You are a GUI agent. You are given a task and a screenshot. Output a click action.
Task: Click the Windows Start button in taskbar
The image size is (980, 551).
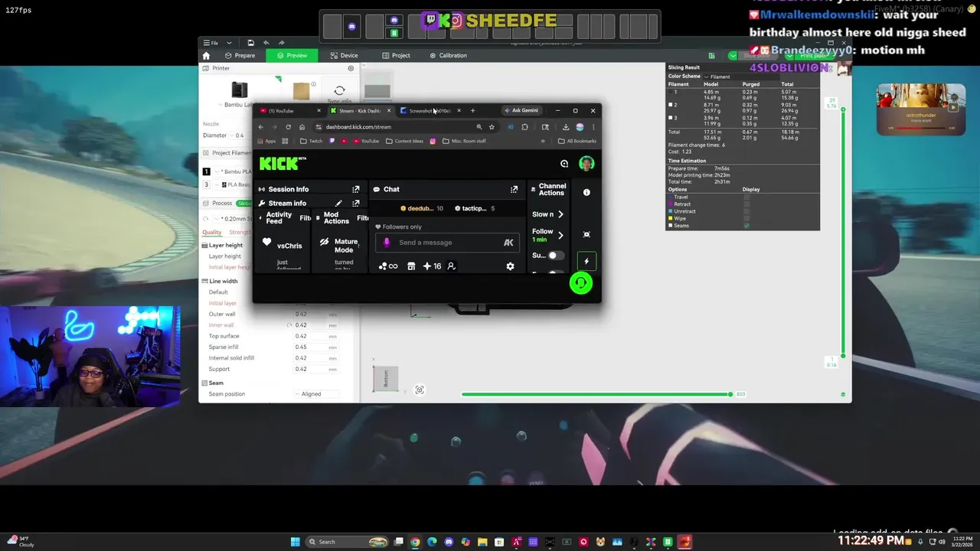pyautogui.click(x=296, y=542)
